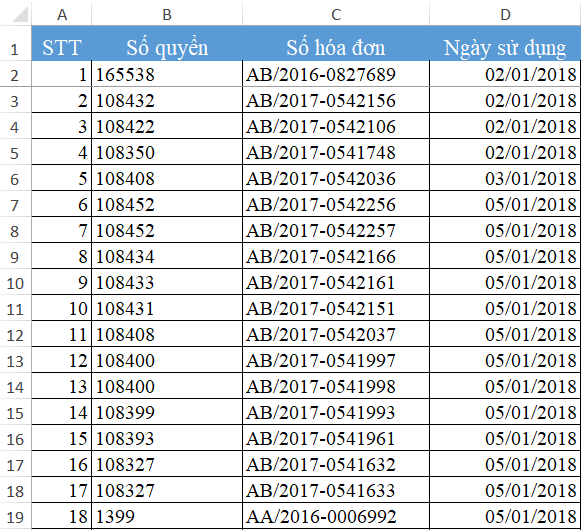
Task: Click the Số quyển header cell
Action: (x=167, y=43)
